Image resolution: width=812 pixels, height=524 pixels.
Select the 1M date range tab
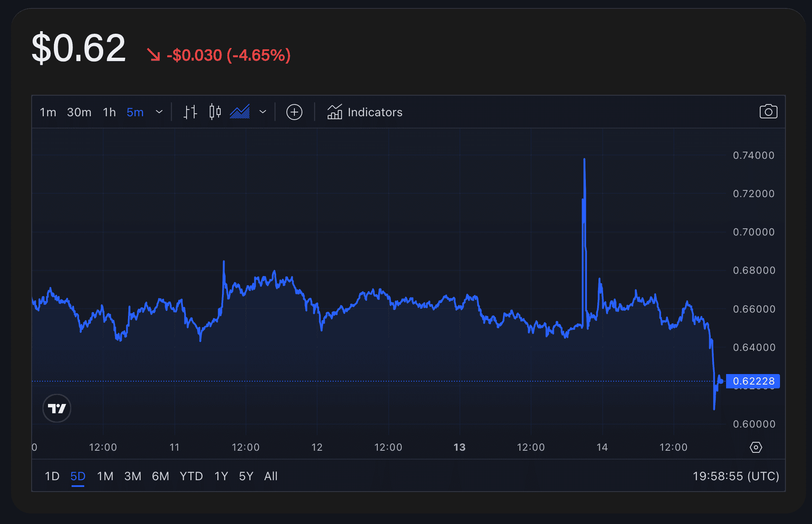coord(105,476)
